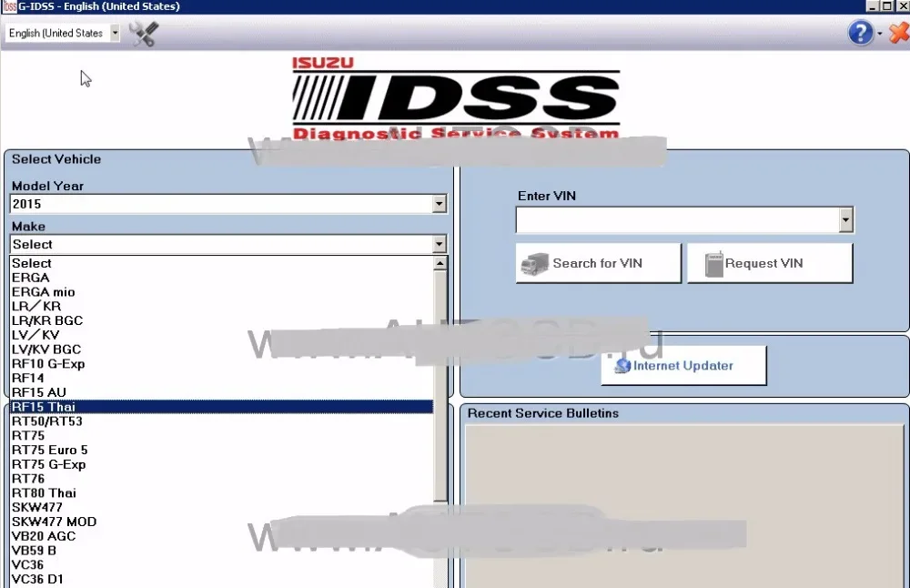910x588 pixels.
Task: Select the plain RT75 entry
Action: [221, 435]
